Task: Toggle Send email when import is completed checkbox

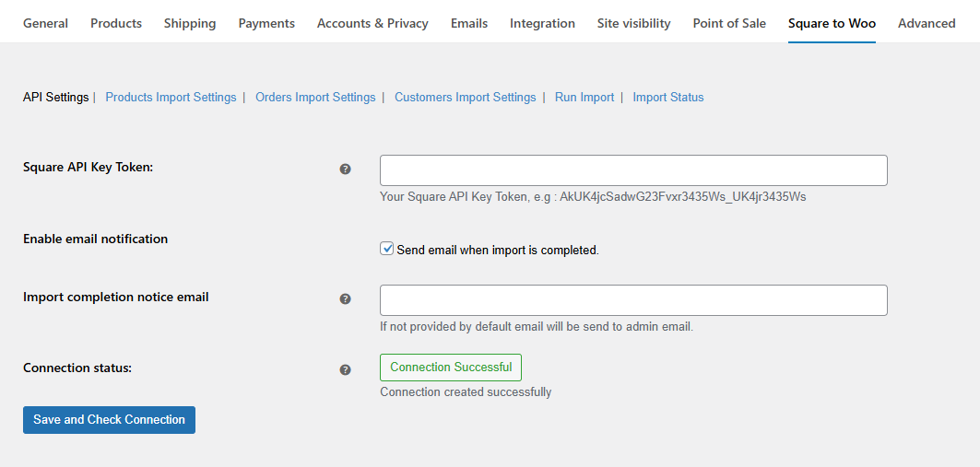Action: point(387,249)
